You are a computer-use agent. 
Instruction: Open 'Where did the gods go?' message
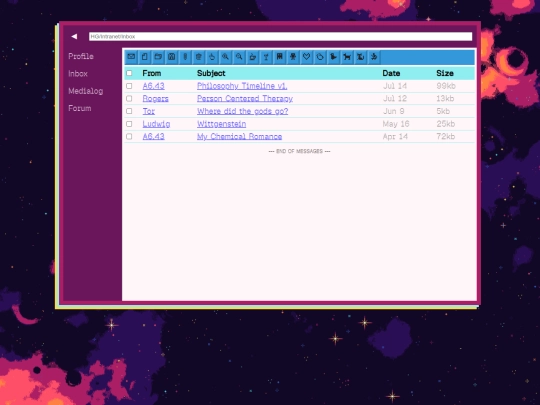[242, 111]
